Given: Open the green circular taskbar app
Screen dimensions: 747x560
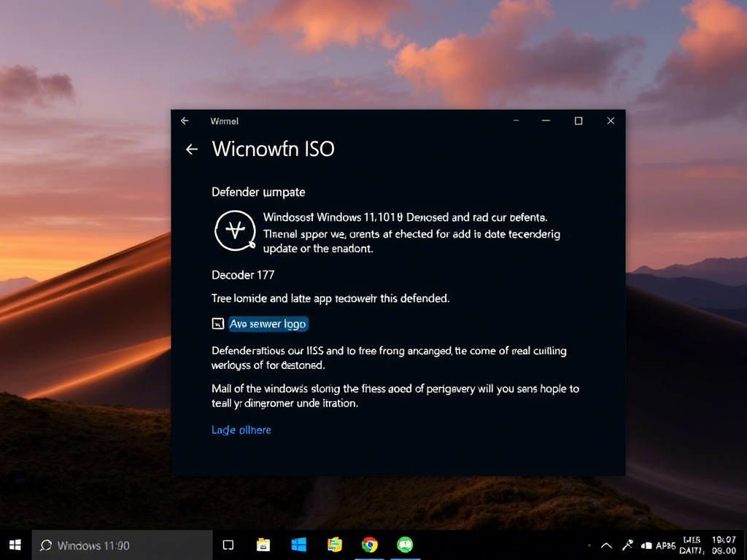Looking at the screenshot, I should [405, 544].
